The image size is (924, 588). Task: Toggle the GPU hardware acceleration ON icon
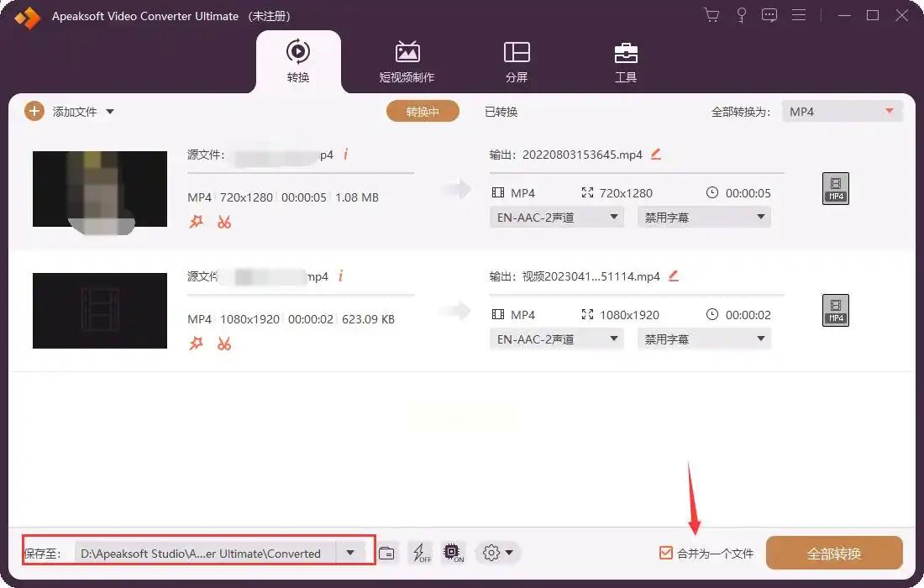[453, 553]
